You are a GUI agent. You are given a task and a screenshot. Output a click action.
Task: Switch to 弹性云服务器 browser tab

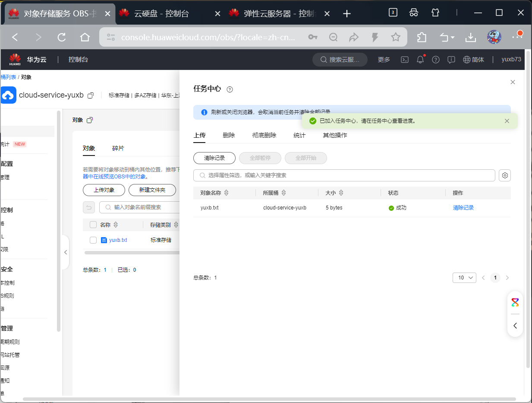coord(280,14)
